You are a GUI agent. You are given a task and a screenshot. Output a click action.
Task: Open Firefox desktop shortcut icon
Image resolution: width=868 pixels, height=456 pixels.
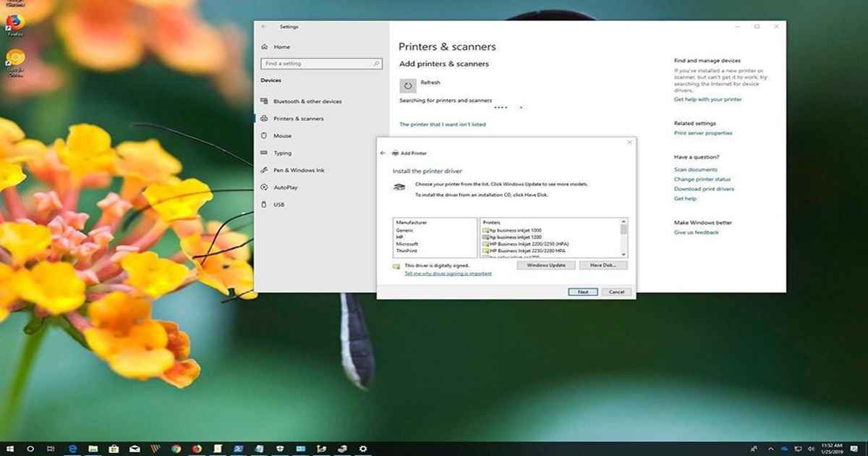click(14, 20)
